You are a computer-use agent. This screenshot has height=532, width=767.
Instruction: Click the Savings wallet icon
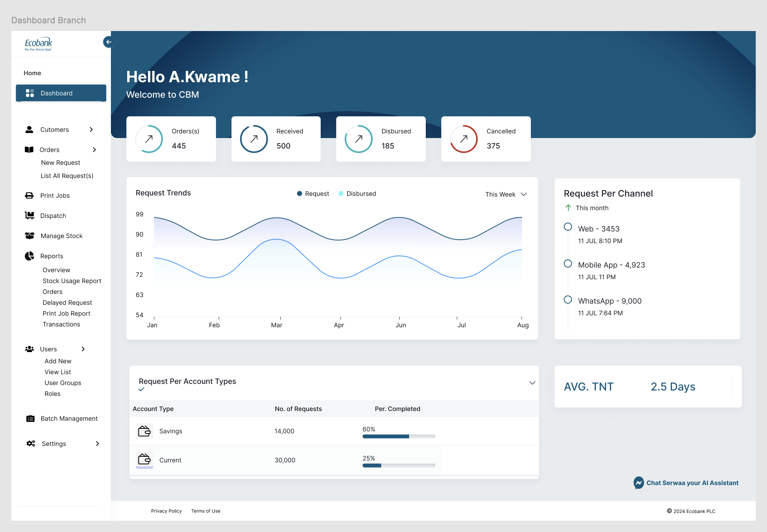coord(144,431)
